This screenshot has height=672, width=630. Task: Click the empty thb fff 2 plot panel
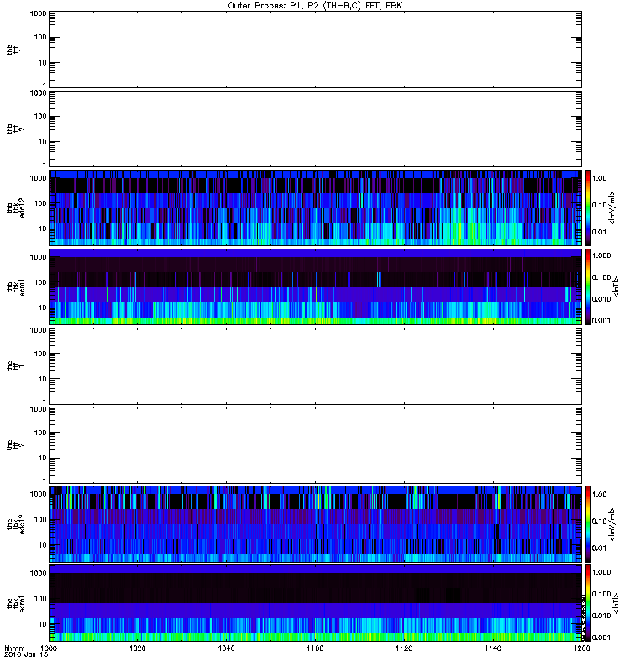pos(315,129)
